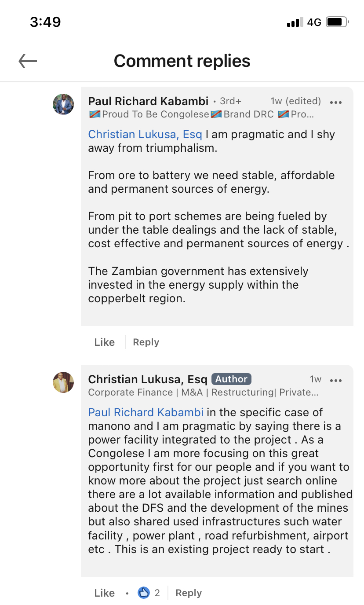Open Paul Richard Kabambi's profile photo
The width and height of the screenshot is (364, 605).
point(63,104)
